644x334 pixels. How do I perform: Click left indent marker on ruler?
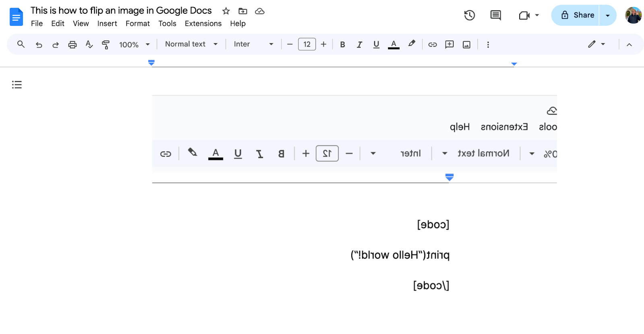pyautogui.click(x=151, y=63)
